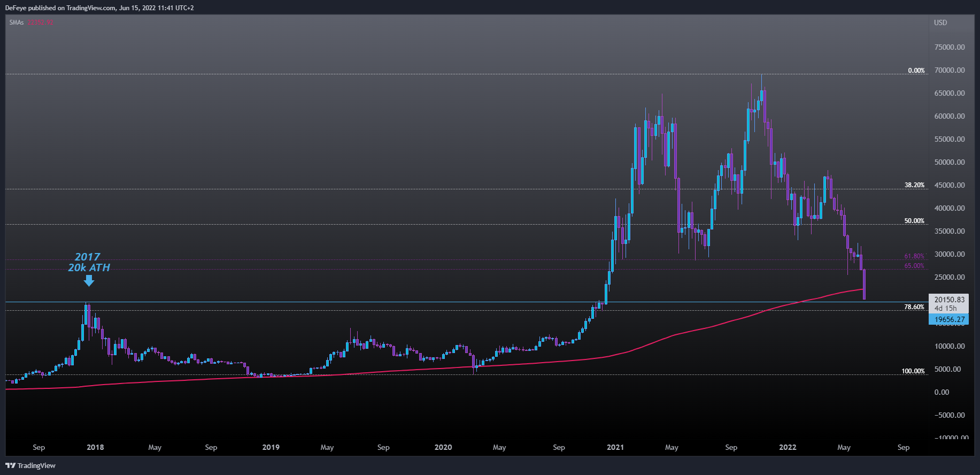The height and width of the screenshot is (475, 980).
Task: Click the 2021 year label on time axis
Action: click(x=615, y=447)
